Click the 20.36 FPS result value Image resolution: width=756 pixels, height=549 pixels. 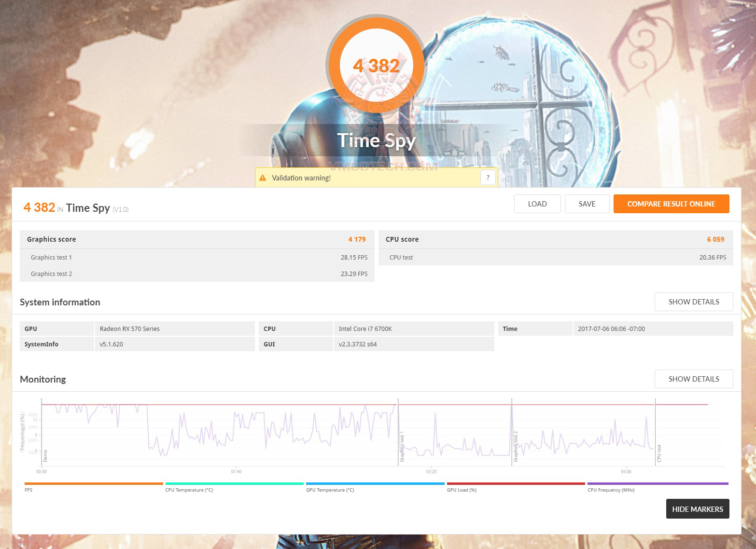(x=713, y=257)
